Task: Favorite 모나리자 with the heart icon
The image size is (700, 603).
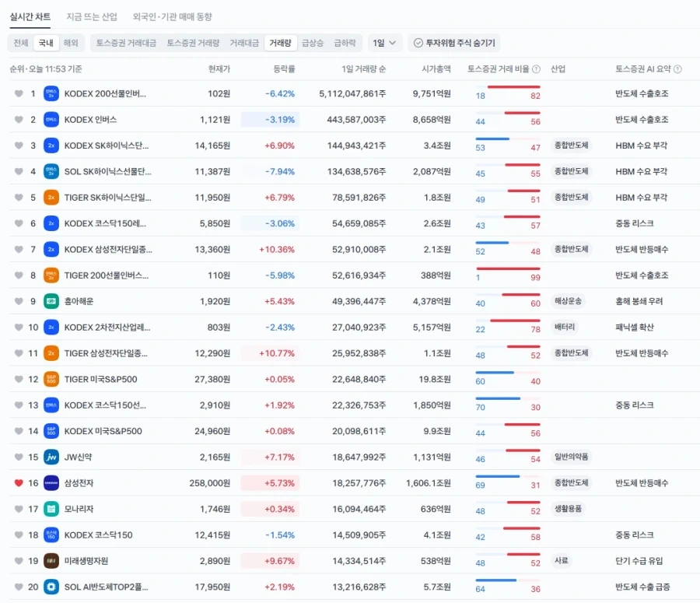Action: [x=19, y=509]
